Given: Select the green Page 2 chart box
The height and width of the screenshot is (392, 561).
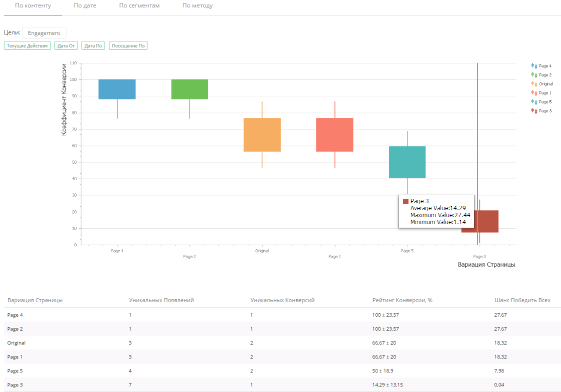Looking at the screenshot, I should point(189,89).
